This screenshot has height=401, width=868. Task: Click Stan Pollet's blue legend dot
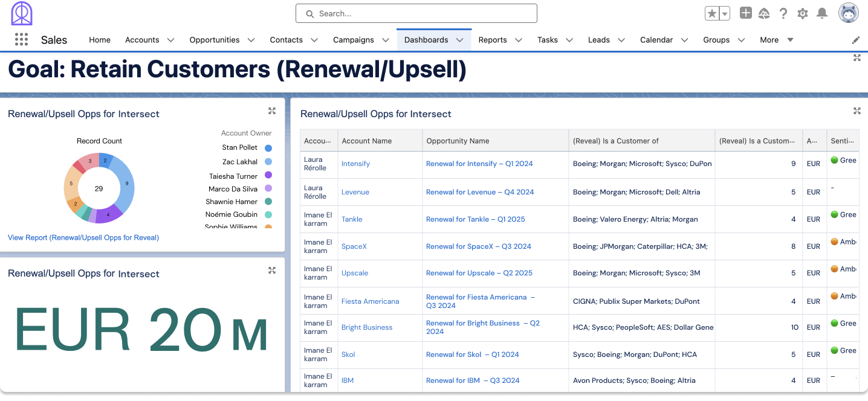pos(268,148)
